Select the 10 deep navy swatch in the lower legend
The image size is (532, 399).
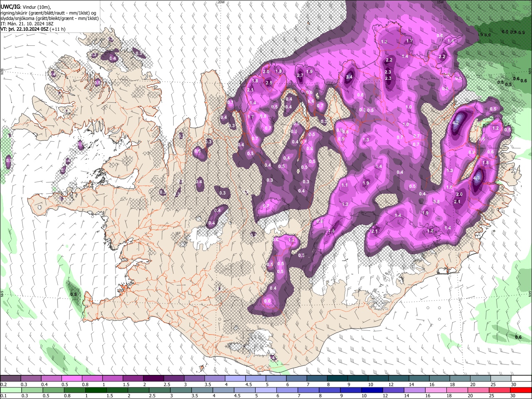[373, 390]
